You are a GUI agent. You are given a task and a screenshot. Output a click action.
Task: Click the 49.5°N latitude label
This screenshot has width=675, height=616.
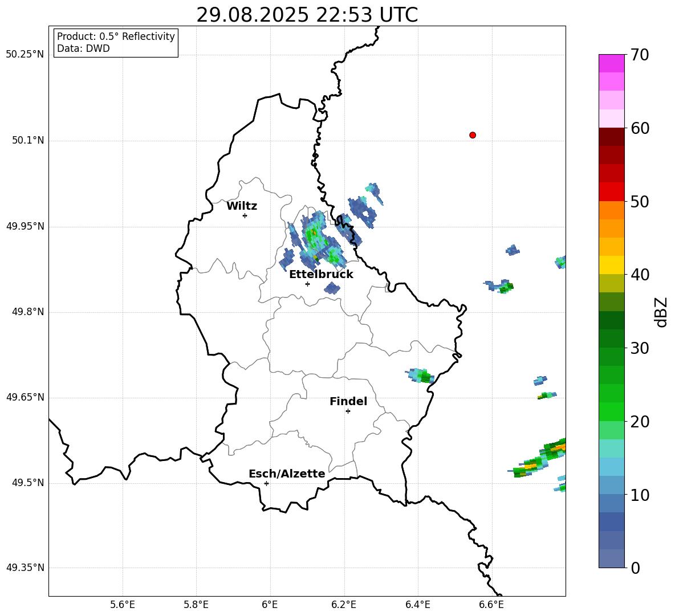pos(28,483)
